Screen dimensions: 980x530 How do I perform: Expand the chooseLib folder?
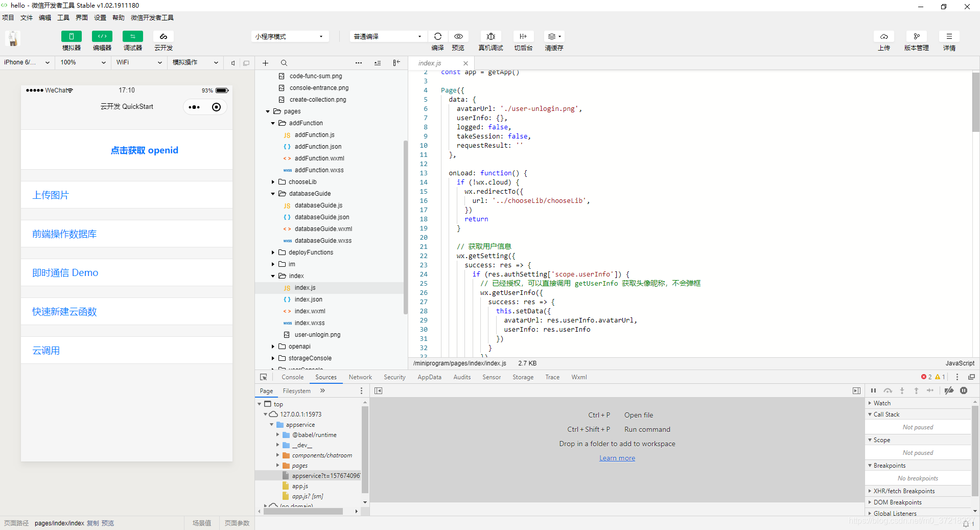pos(273,182)
